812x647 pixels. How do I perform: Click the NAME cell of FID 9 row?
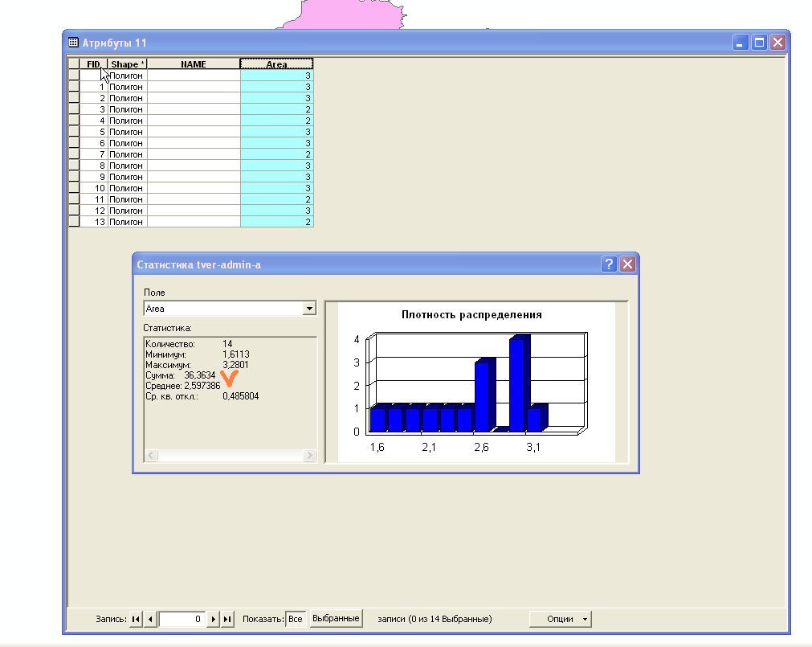(x=193, y=177)
